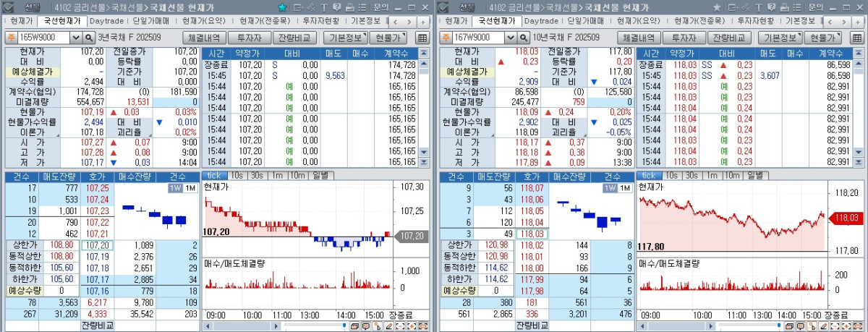The width and height of the screenshot is (868, 332).
Task: Click horizontal scrollbar under left chart
Action: [x=242, y=326]
